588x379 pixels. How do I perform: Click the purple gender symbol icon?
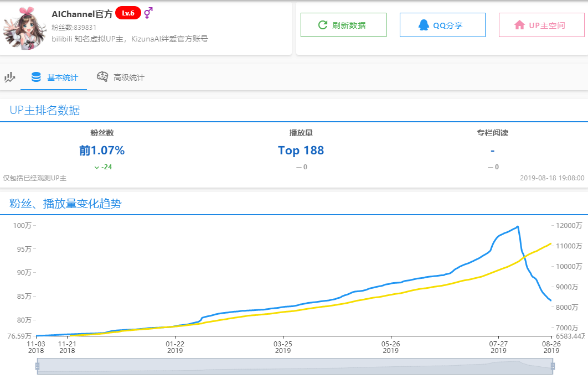148,13
